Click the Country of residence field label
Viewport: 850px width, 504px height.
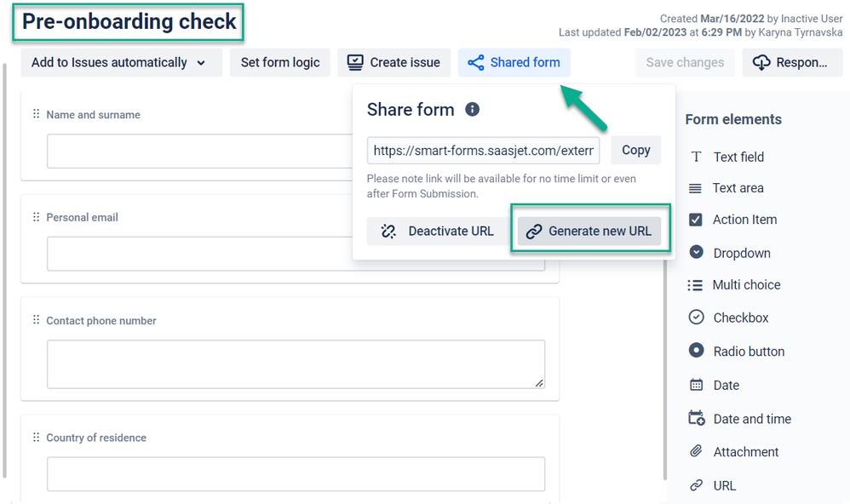point(96,438)
